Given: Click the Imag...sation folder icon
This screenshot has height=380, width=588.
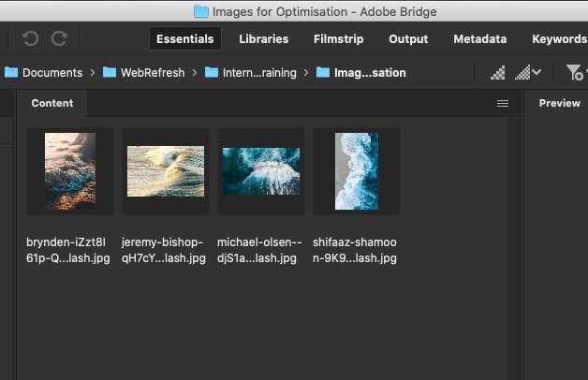Looking at the screenshot, I should (x=323, y=72).
